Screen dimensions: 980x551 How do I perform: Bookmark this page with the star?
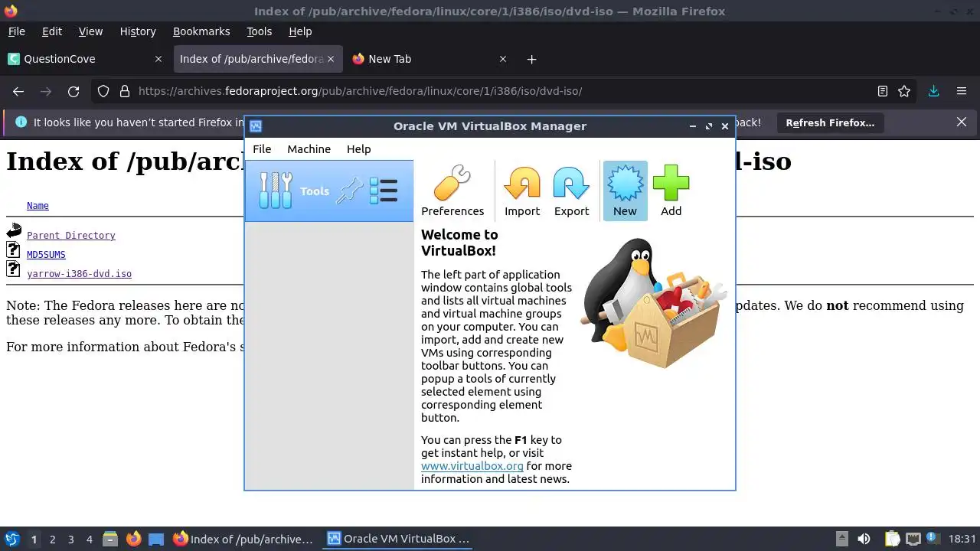click(x=904, y=91)
